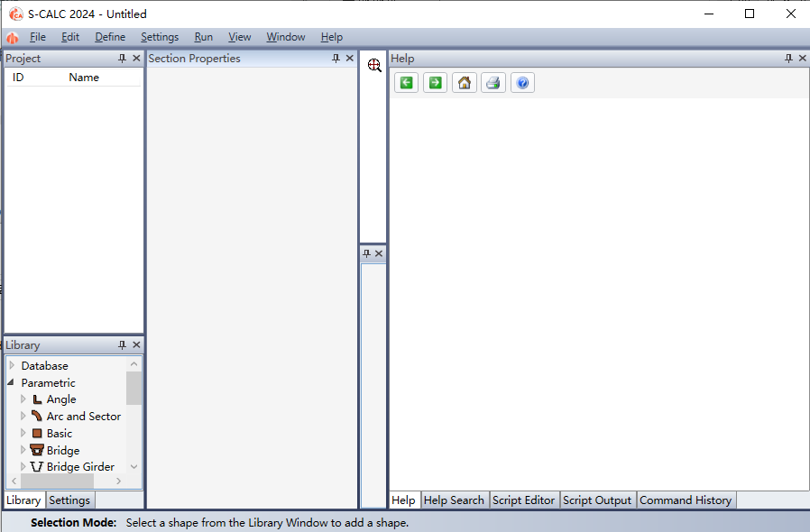The image size is (810, 532).
Task: Click Library scroll down arrow
Action: (x=133, y=466)
